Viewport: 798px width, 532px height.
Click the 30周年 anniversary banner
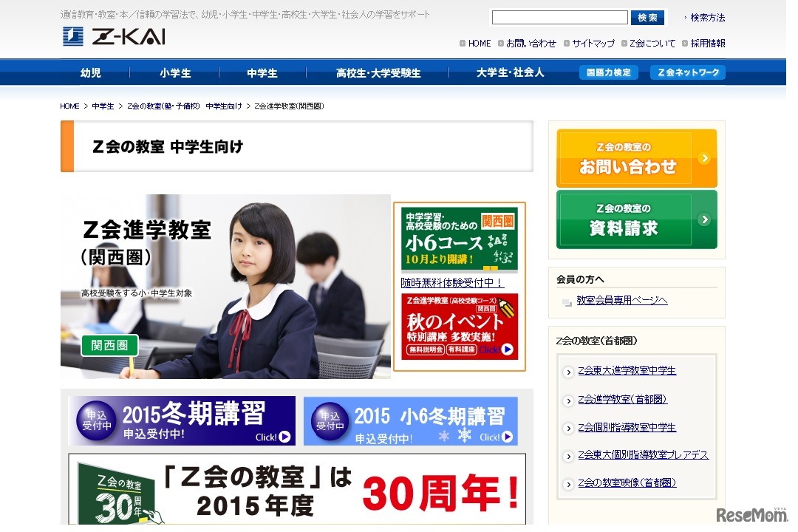[x=297, y=488]
